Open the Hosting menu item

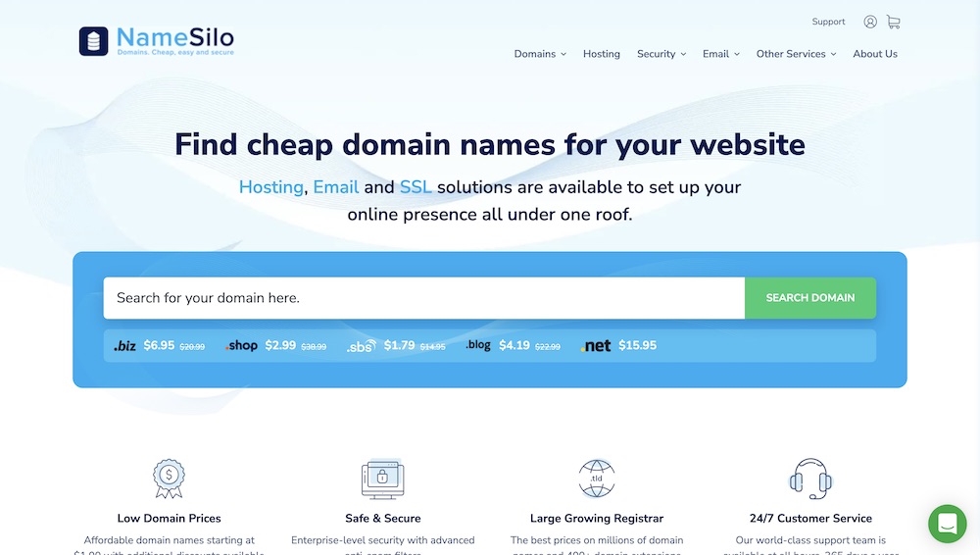tap(602, 54)
